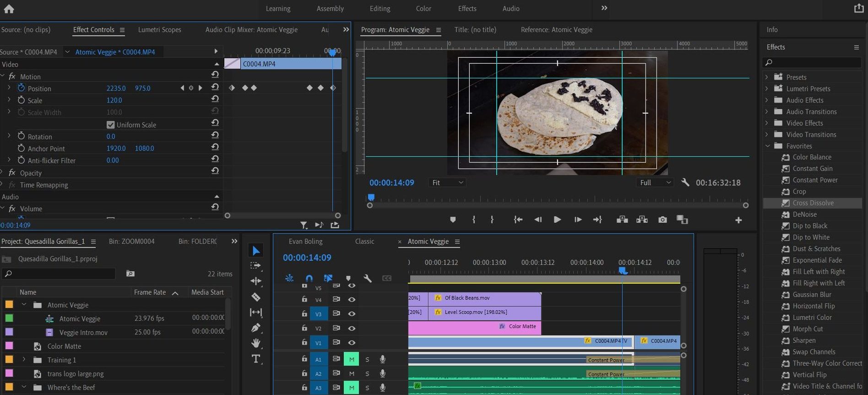The image size is (868, 395).
Task: Click the Project panel search field
Action: pos(59,274)
